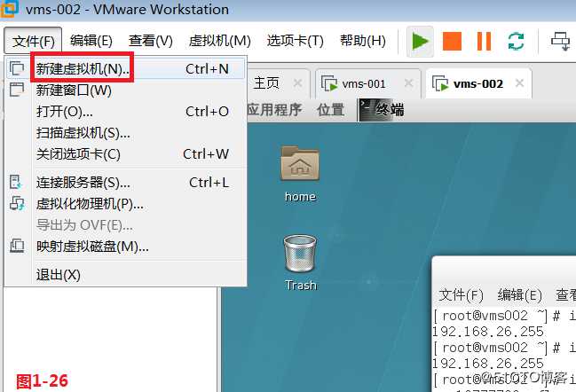Click the icon beside 新建虚拟机(N)

(17, 68)
